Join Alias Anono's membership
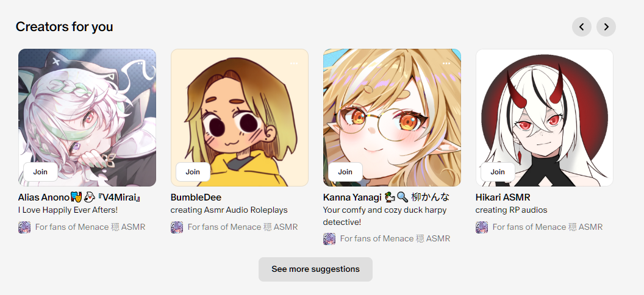644x295 pixels. pyautogui.click(x=40, y=172)
